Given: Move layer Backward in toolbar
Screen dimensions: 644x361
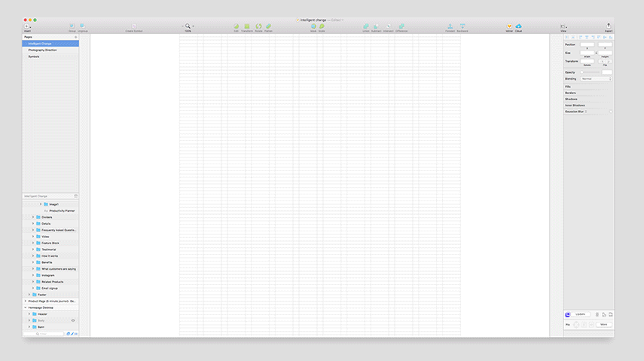Looking at the screenshot, I should pyautogui.click(x=462, y=26).
